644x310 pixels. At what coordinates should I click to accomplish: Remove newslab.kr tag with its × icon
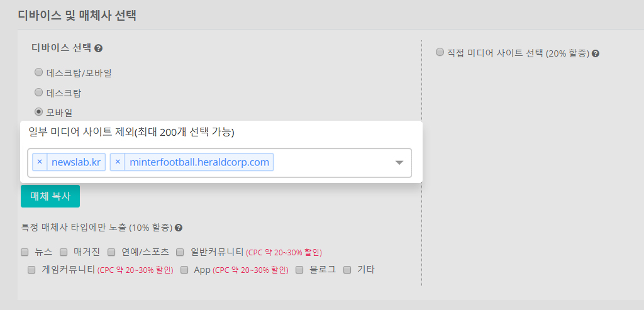pos(40,162)
